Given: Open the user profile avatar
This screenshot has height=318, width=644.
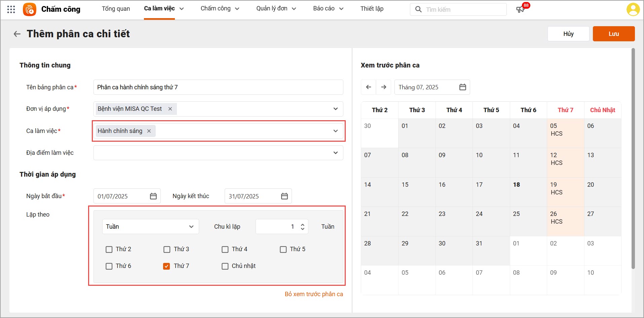Looking at the screenshot, I should [633, 9].
